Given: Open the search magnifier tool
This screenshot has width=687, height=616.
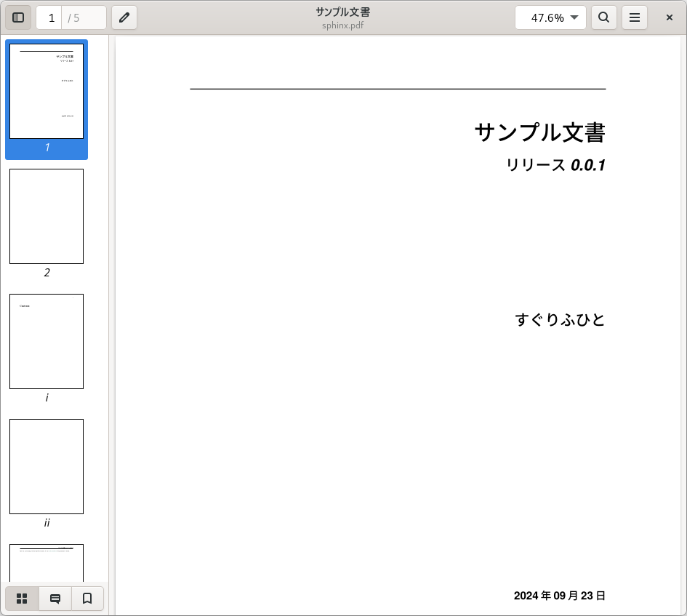Looking at the screenshot, I should pyautogui.click(x=603, y=17).
